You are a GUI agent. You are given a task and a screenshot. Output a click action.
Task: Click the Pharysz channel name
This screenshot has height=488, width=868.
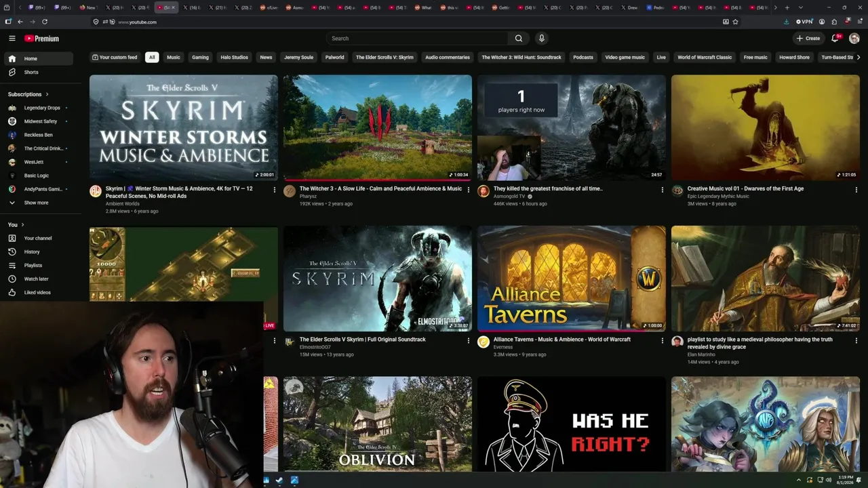(308, 197)
